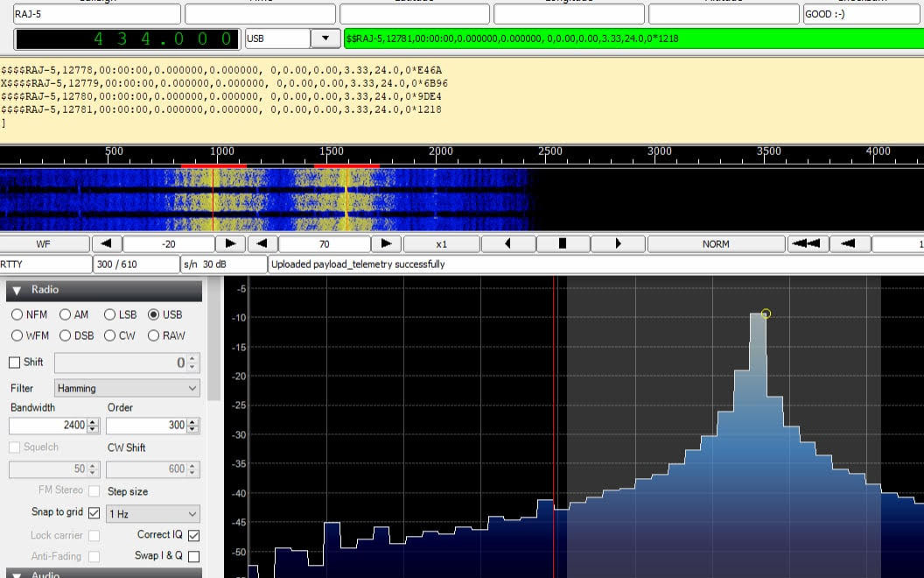This screenshot has height=578, width=924.
Task: Click left arrow beside the -20 waterfall level
Action: pyautogui.click(x=107, y=243)
